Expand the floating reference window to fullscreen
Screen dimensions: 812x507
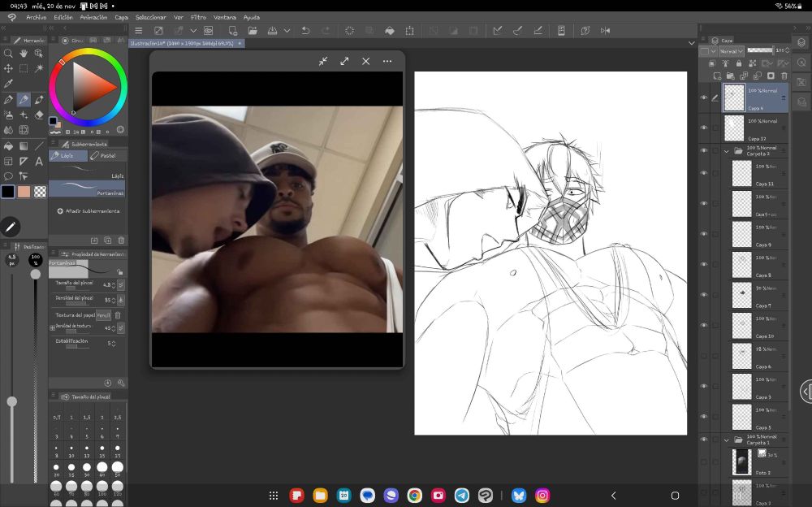(344, 61)
